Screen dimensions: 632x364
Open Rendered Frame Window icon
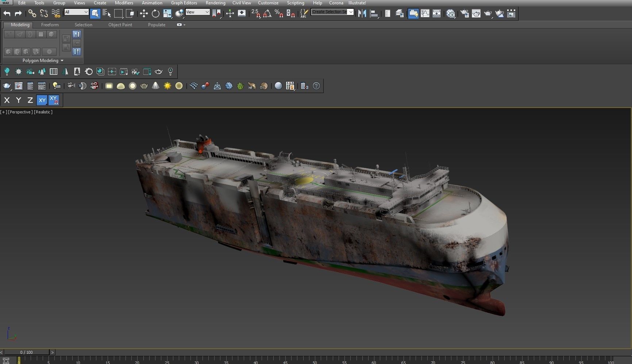point(476,13)
